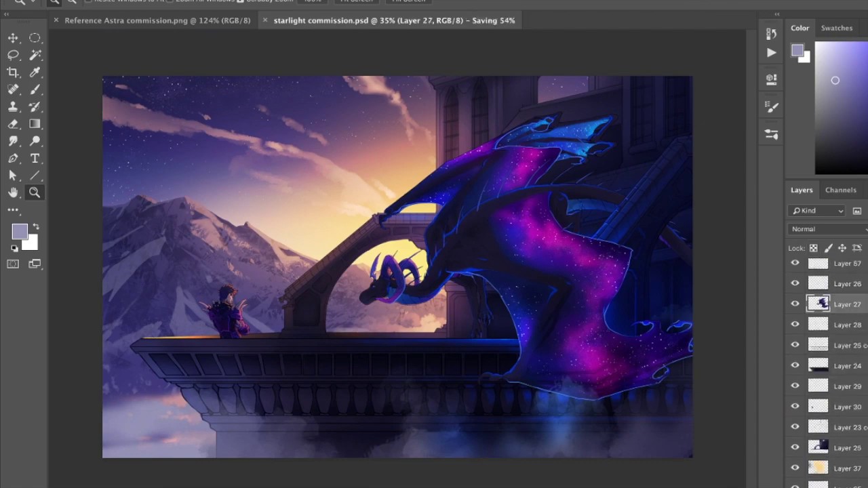Pick a color in the Color panel field
The height and width of the screenshot is (488, 868).
pyautogui.click(x=841, y=108)
